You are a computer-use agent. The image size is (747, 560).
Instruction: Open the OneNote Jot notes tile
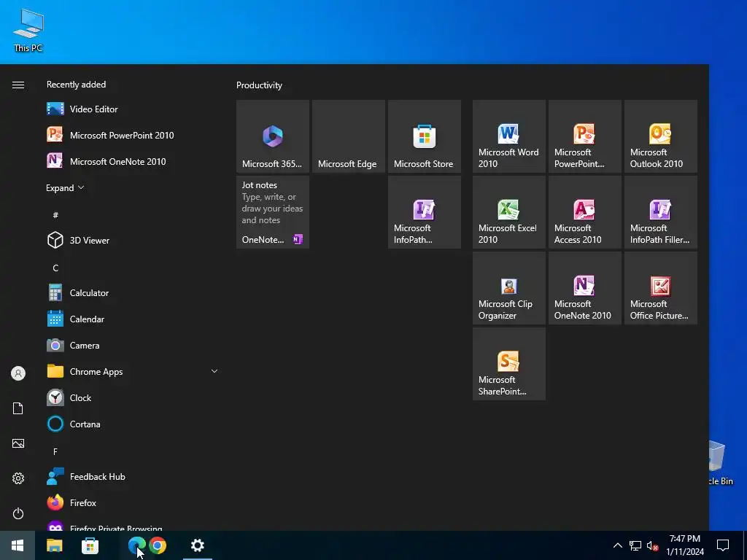(273, 212)
